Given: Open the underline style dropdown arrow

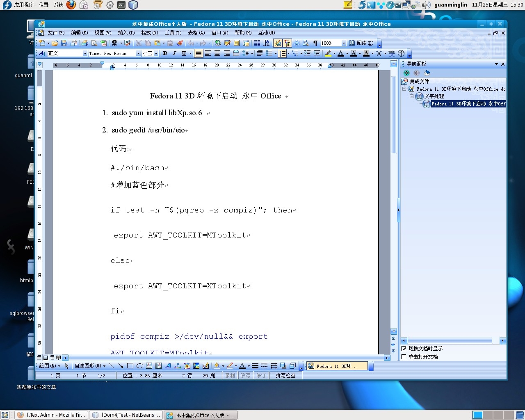Looking at the screenshot, I should point(190,54).
